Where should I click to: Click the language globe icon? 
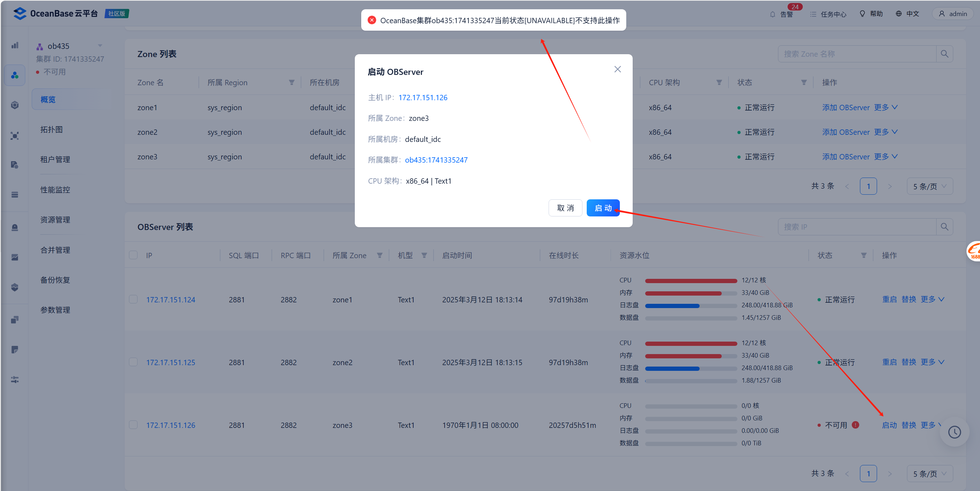click(898, 14)
